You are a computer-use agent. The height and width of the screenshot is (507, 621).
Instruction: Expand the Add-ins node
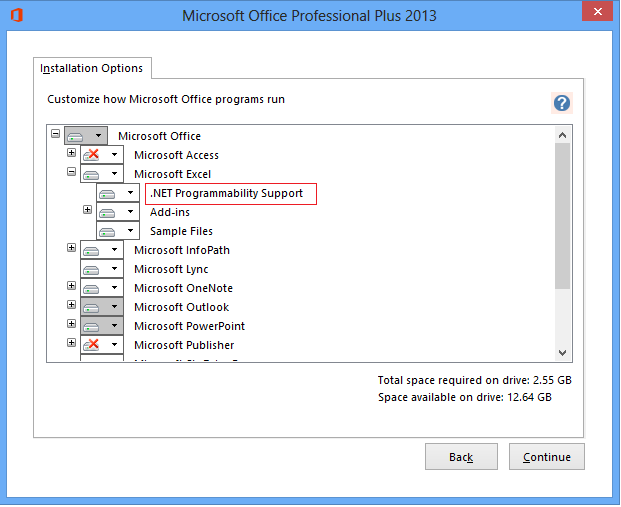pos(88,210)
